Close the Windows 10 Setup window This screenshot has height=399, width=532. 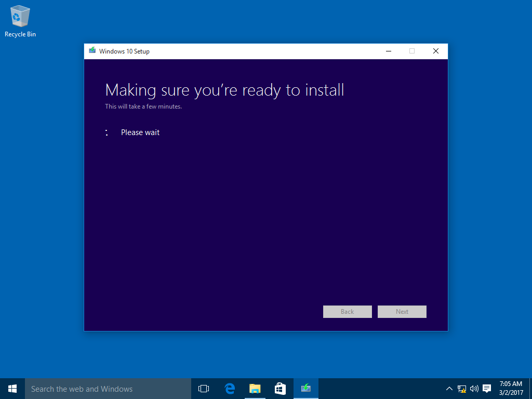(436, 51)
